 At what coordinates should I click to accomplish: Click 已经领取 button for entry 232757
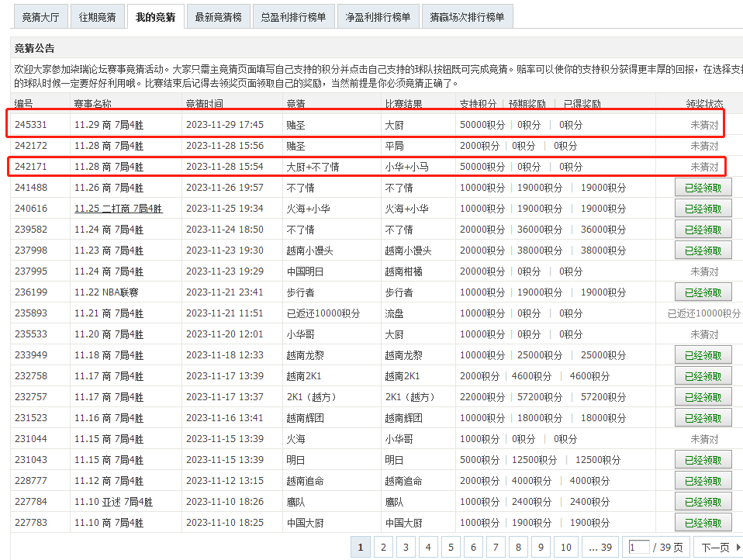pos(703,397)
